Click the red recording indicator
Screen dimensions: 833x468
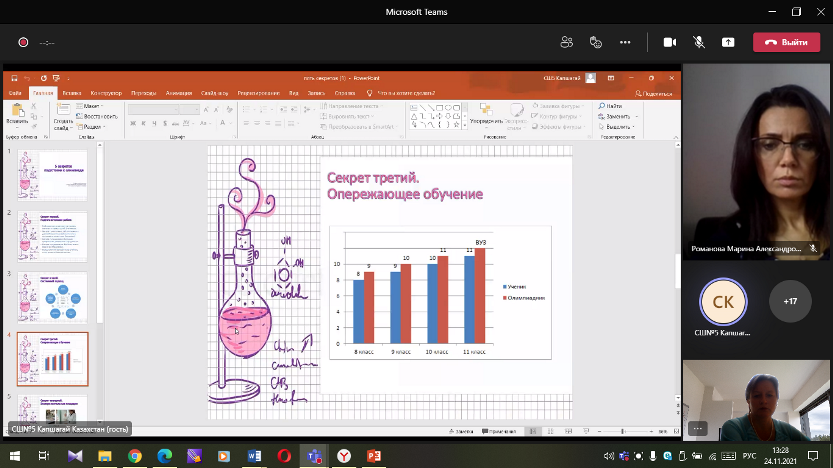(22, 42)
